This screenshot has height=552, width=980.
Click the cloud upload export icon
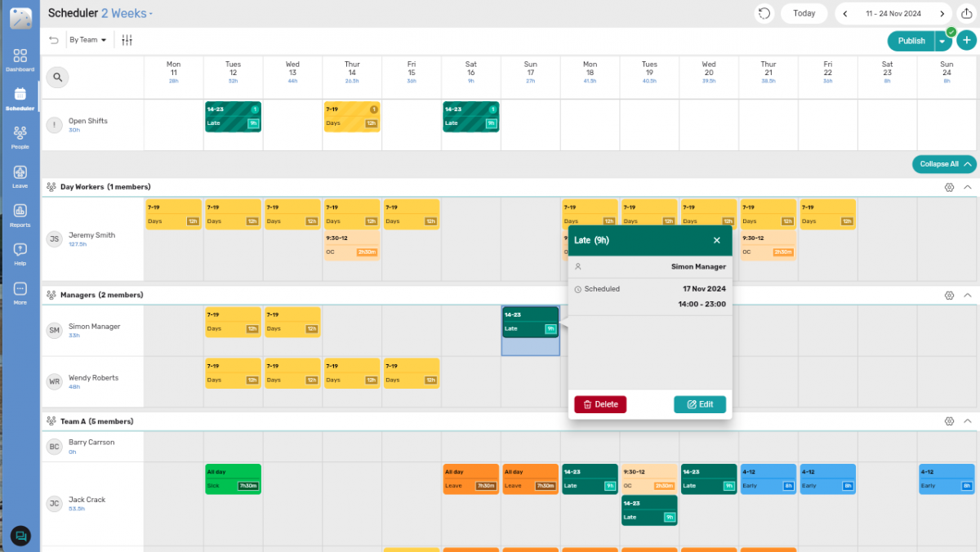pos(966,14)
